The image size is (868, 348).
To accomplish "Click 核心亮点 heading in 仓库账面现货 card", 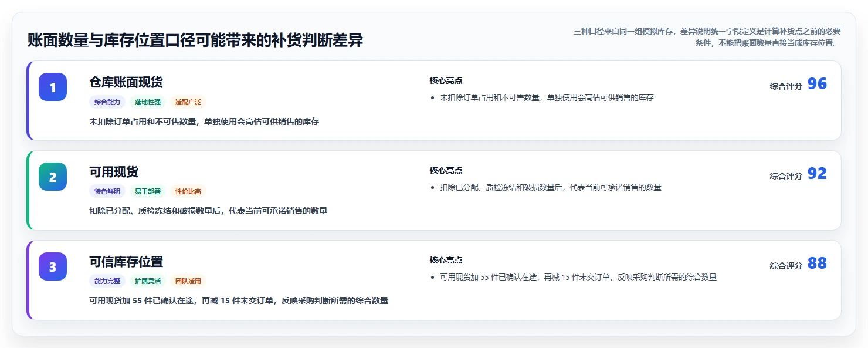I will (446, 81).
